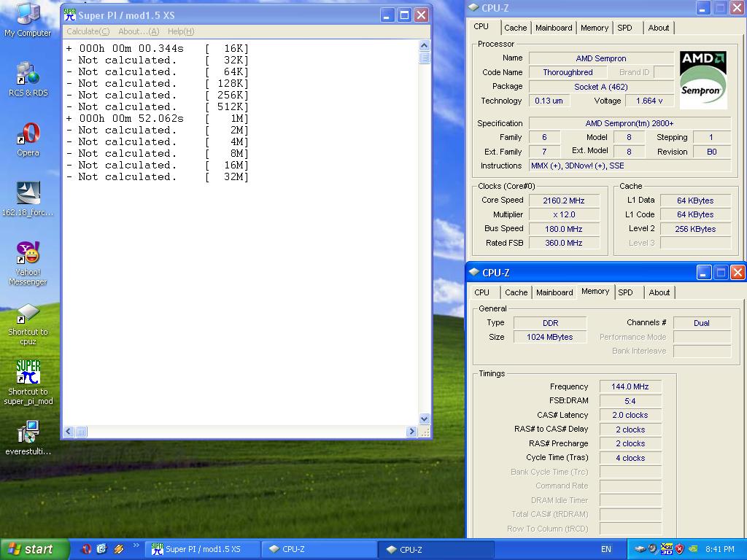This screenshot has height=560, width=747.
Task: Click the memory Frequency 144.0 MHz value
Action: point(630,386)
